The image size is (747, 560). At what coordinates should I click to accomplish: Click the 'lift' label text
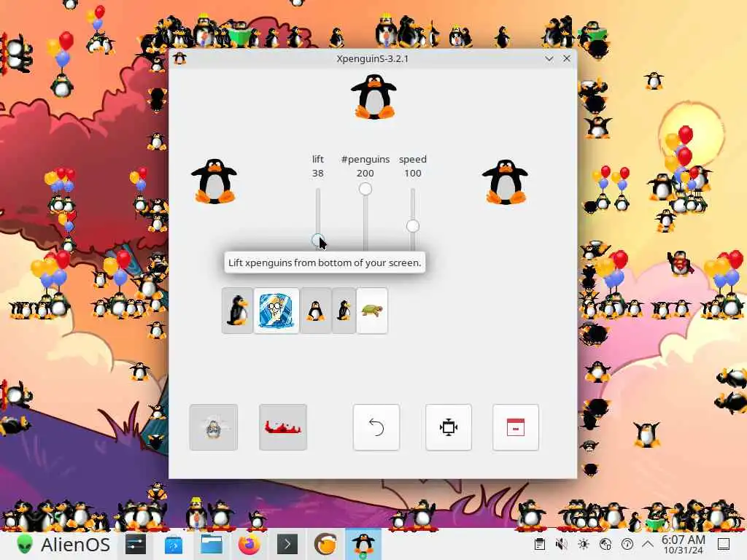[x=318, y=159]
